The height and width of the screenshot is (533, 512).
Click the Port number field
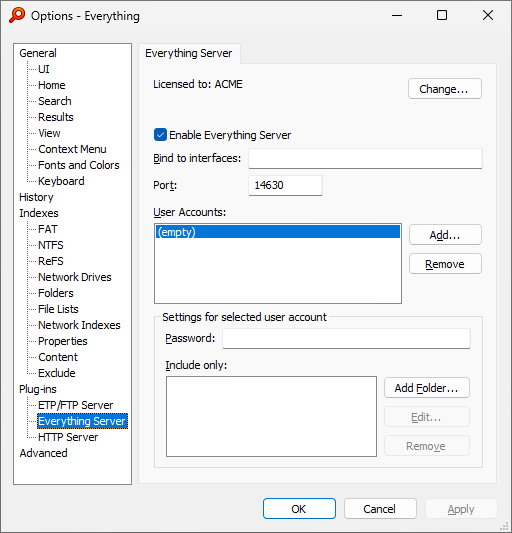coord(285,185)
